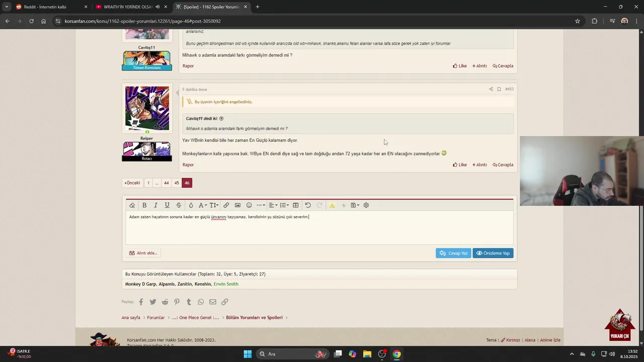
Task: Share thread on Twitter
Action: coord(153,302)
